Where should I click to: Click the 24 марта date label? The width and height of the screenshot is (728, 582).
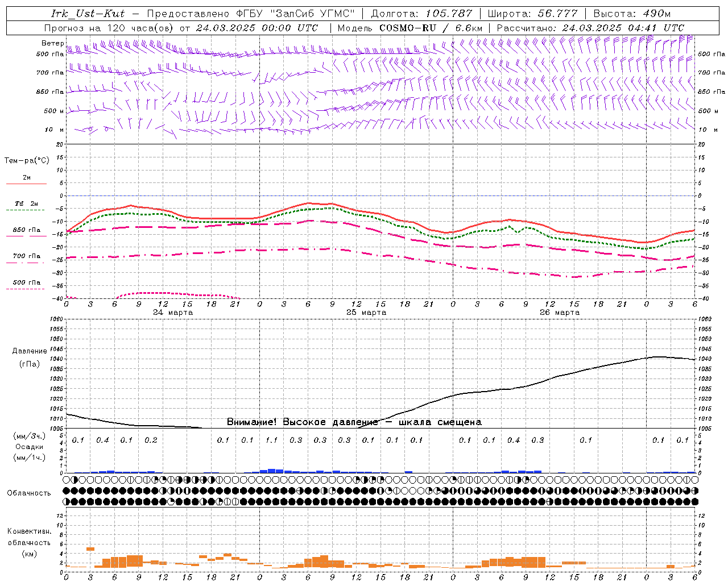pyautogui.click(x=173, y=313)
